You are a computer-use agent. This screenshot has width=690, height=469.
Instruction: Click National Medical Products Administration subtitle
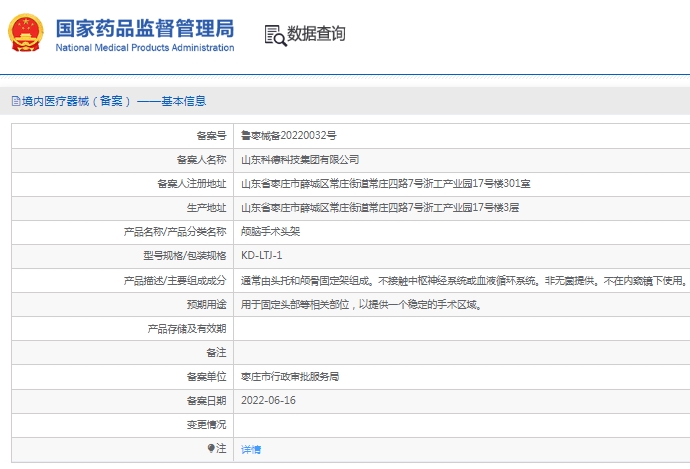pos(145,48)
